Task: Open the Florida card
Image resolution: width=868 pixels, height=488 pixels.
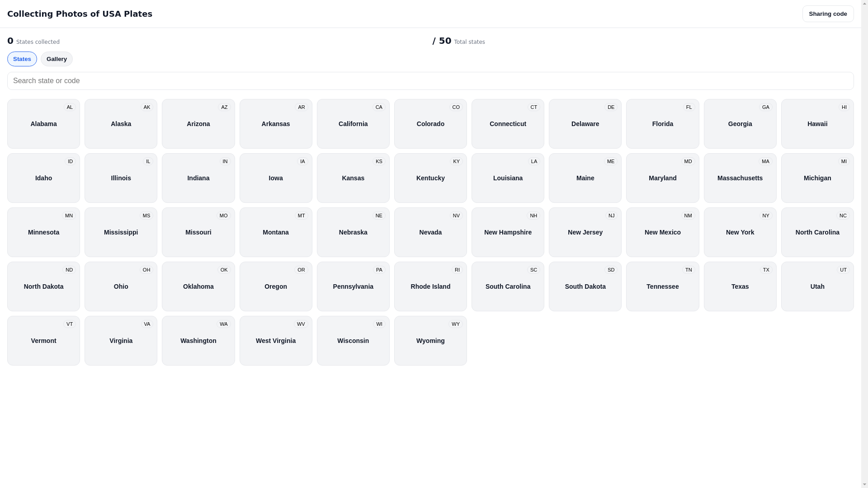Action: (x=663, y=124)
